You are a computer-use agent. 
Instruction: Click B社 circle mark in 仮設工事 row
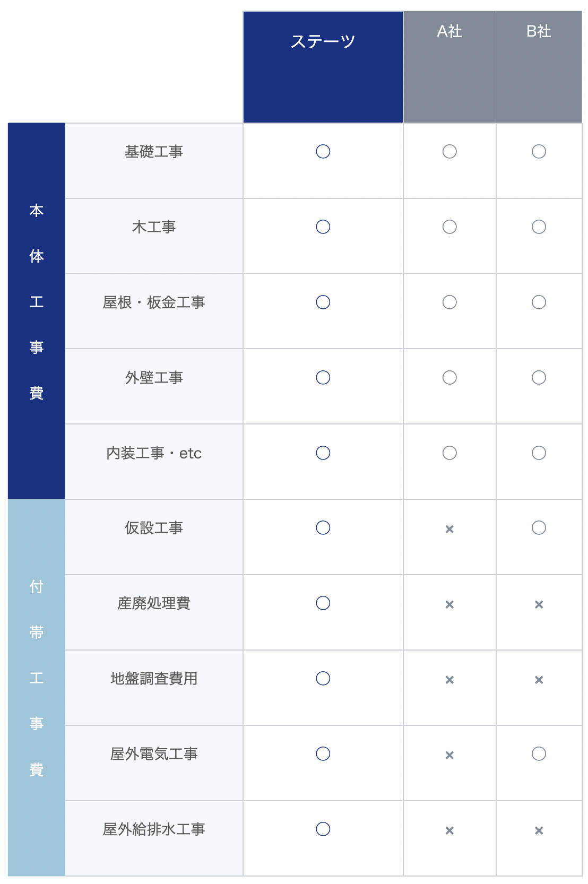(x=539, y=528)
